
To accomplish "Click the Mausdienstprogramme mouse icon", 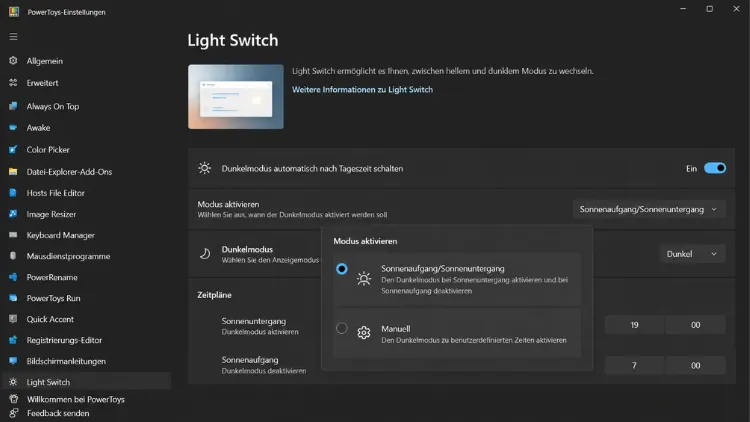I will pyautogui.click(x=13, y=256).
